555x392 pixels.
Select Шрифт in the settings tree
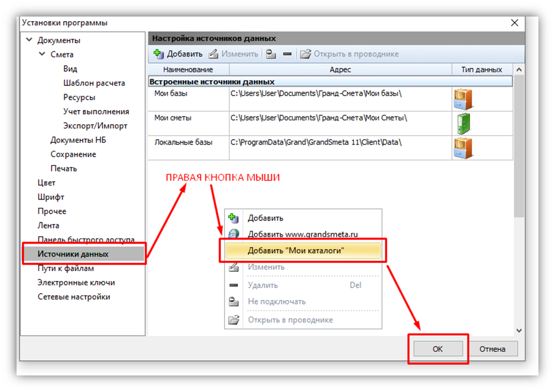[x=51, y=197]
